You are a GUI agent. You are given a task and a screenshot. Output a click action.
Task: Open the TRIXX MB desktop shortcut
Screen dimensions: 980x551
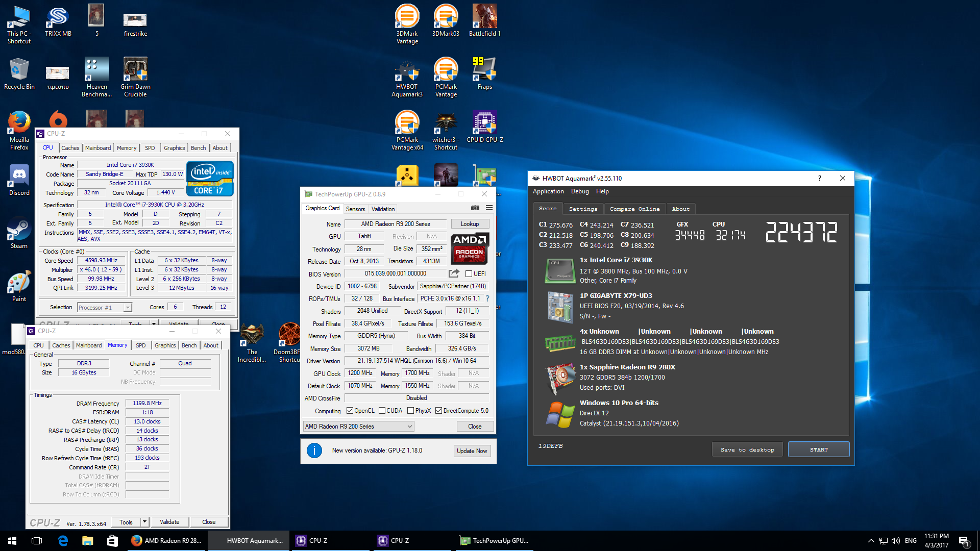(x=58, y=21)
